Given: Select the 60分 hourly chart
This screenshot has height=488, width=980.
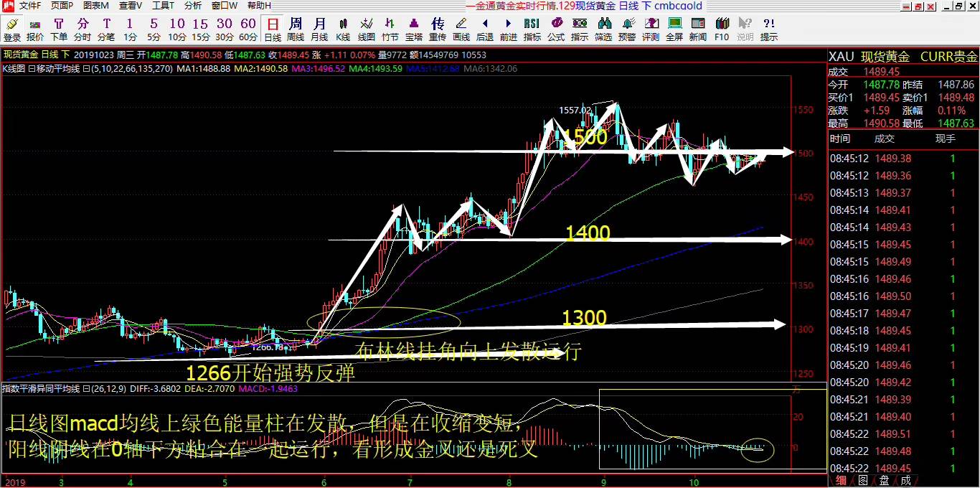Looking at the screenshot, I should (248, 29).
